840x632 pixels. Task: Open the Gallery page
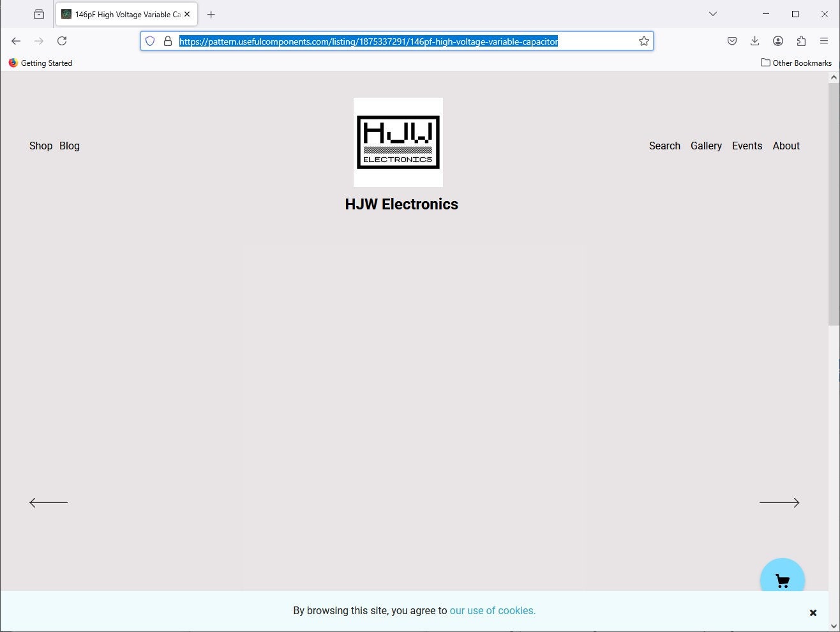pos(706,146)
